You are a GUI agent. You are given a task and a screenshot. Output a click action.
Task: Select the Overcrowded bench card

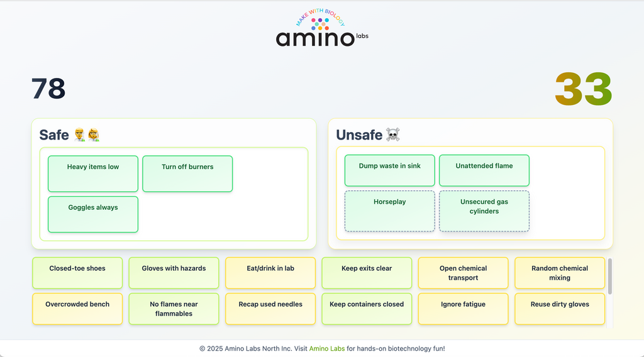77,309
